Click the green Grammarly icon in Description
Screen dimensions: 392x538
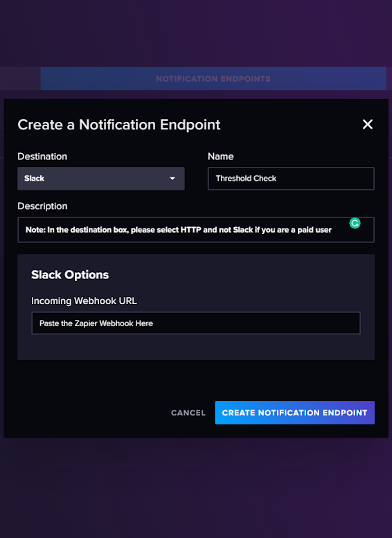coord(355,224)
